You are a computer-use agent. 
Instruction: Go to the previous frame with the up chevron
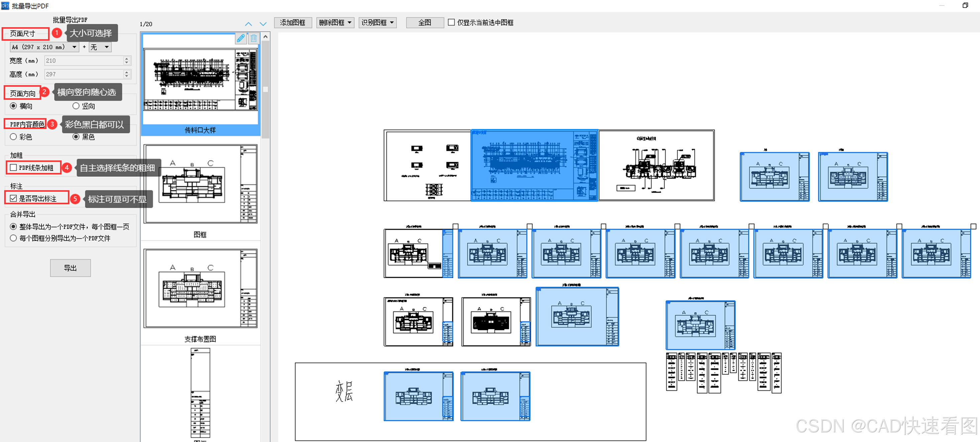point(248,24)
